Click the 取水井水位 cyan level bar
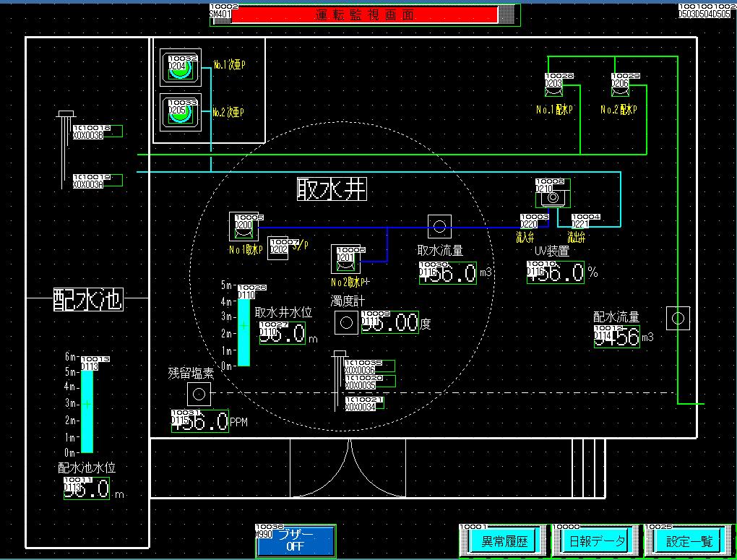 (x=243, y=329)
